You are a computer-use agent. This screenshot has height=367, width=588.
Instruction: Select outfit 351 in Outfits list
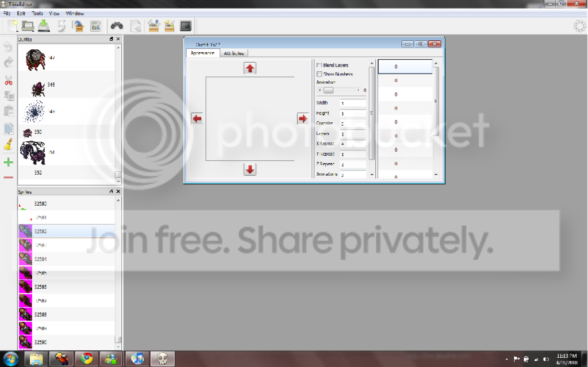click(66, 152)
